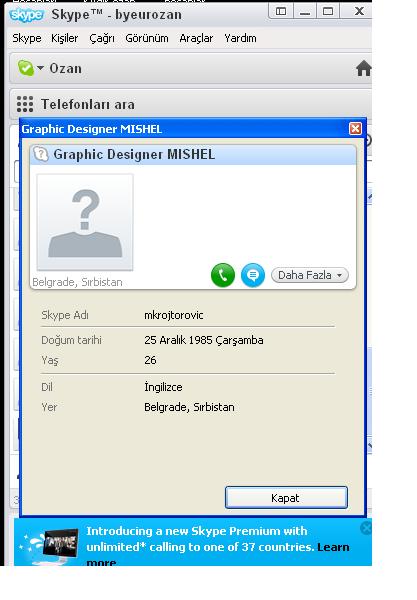The height and width of the screenshot is (600, 417).
Task: Open the Çağrı menu
Action: coord(102,39)
